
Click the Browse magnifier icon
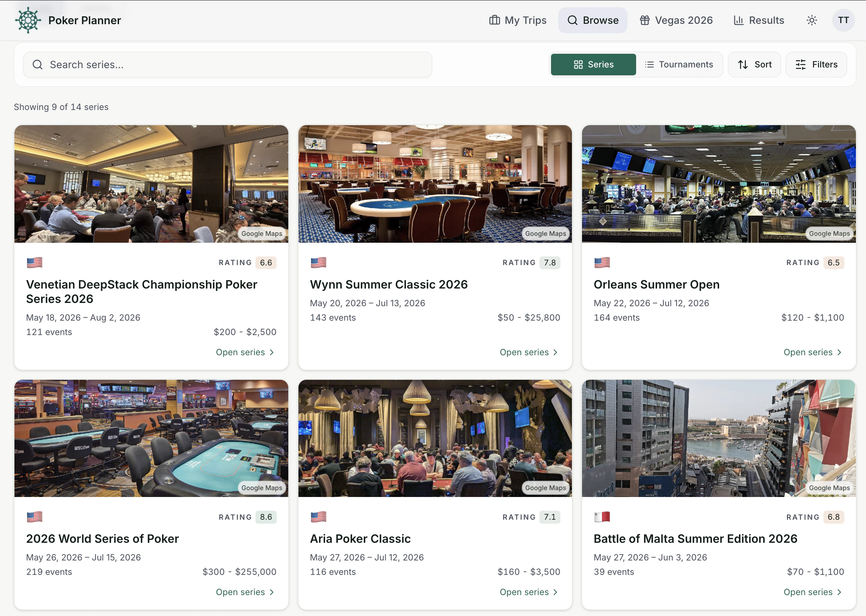pyautogui.click(x=572, y=20)
